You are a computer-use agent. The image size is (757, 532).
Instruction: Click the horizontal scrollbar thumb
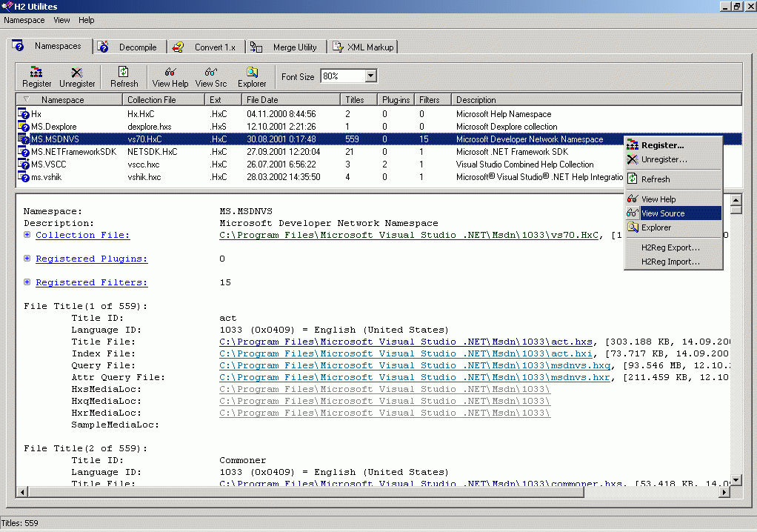pos(306,492)
